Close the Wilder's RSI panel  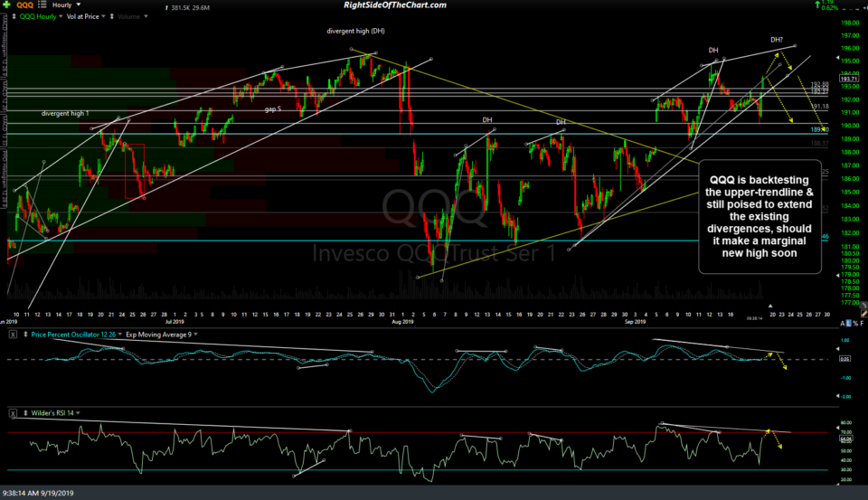[13, 413]
